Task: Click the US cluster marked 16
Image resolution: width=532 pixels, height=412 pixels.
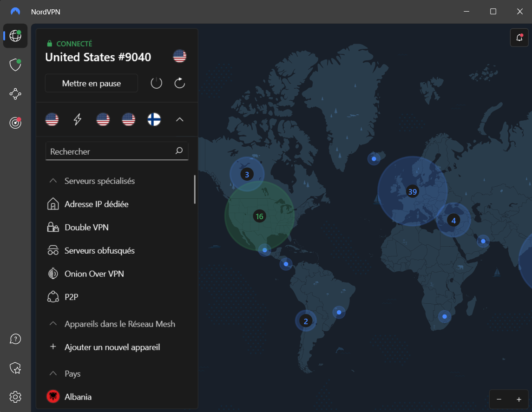Action: click(x=260, y=216)
